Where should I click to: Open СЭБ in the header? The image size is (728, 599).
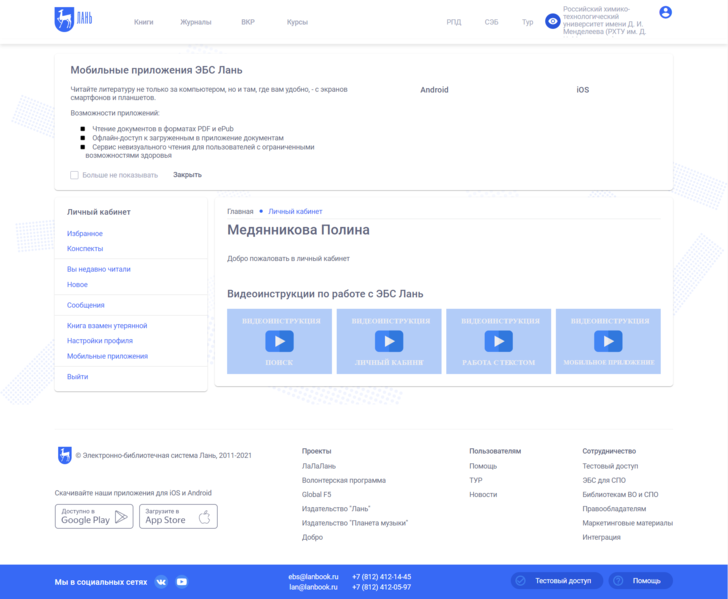tap(491, 22)
